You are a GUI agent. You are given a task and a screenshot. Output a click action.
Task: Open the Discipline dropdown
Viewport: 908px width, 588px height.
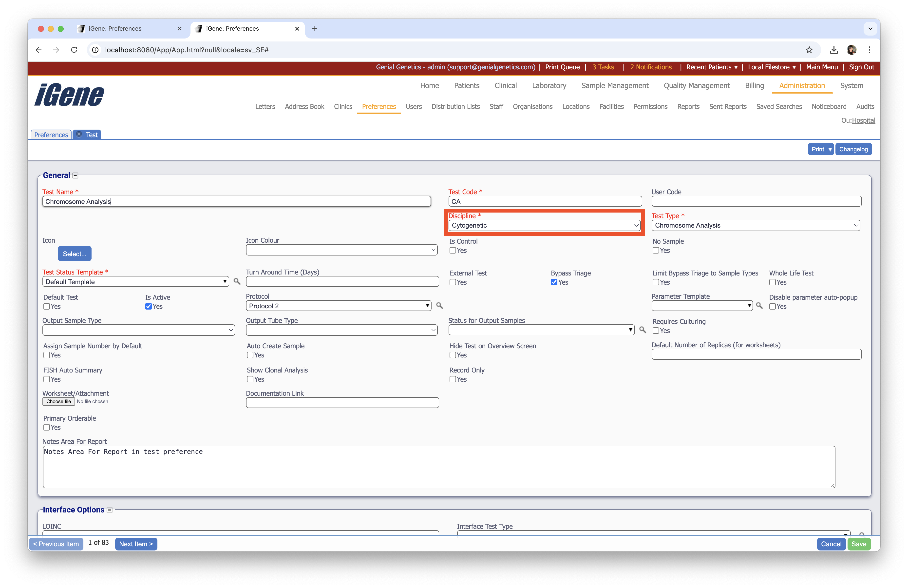544,225
